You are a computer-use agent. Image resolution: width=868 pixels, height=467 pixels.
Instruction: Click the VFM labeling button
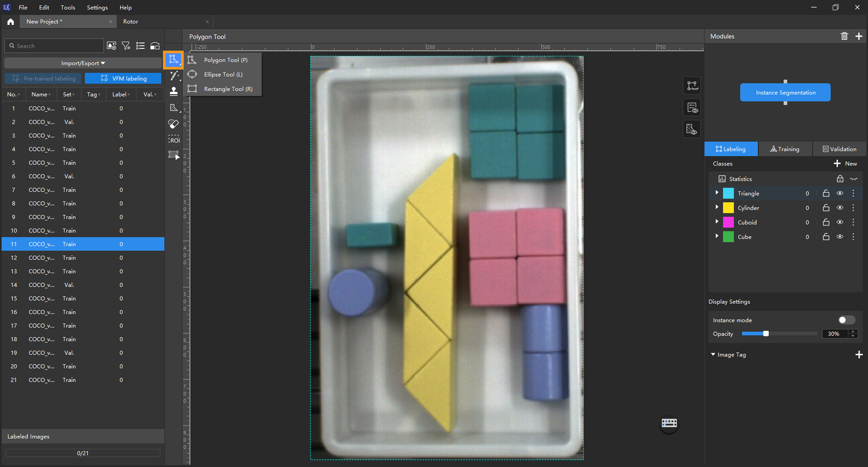(123, 78)
